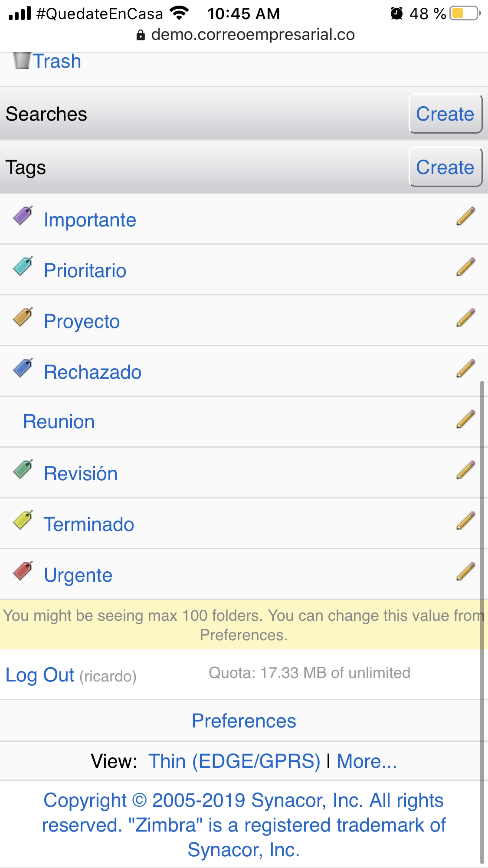Open the Importante tag link
488x868 pixels.
pyautogui.click(x=90, y=220)
